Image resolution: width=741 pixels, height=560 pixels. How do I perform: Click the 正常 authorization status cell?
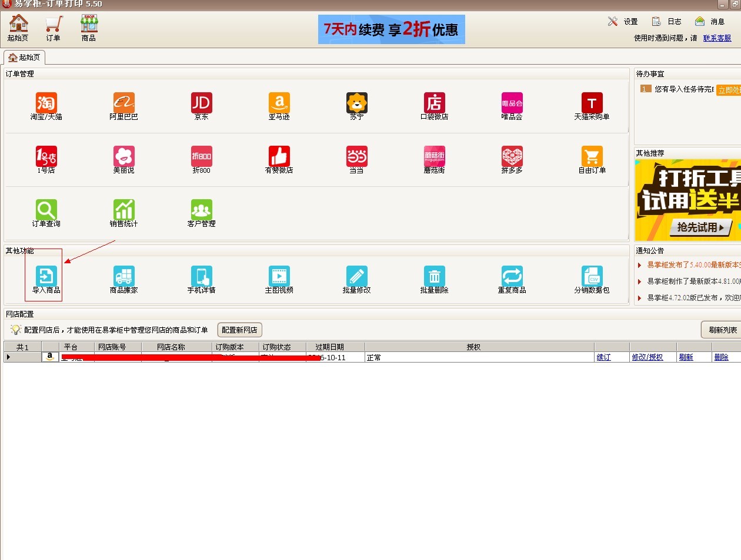[x=479, y=357]
